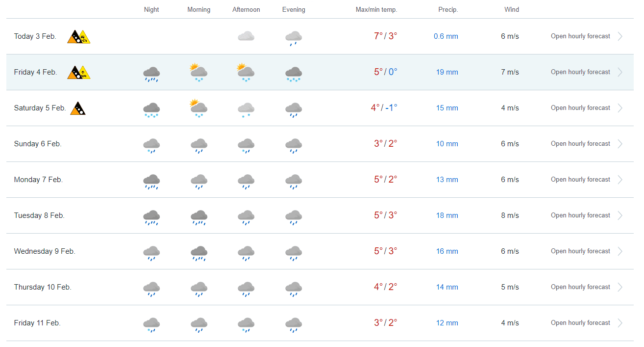Click the Max/min temp. column header
Viewport: 644px width, 347px height.
376,10
